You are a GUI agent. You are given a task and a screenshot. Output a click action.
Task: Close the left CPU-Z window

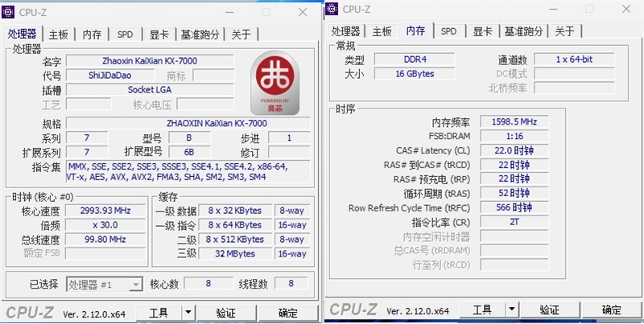tap(303, 12)
